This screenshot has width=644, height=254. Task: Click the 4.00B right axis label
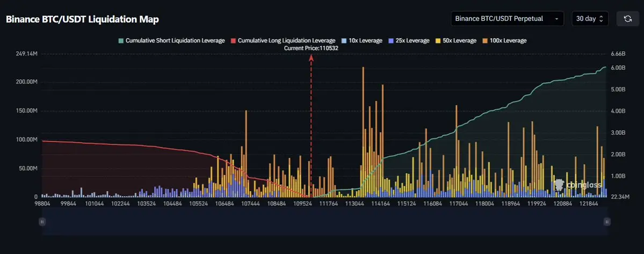(x=618, y=111)
